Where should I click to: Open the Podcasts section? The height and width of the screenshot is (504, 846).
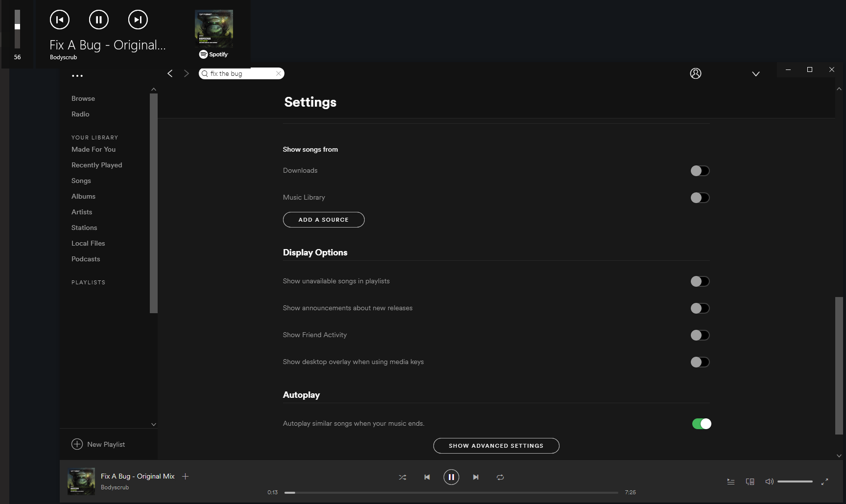coord(86,259)
